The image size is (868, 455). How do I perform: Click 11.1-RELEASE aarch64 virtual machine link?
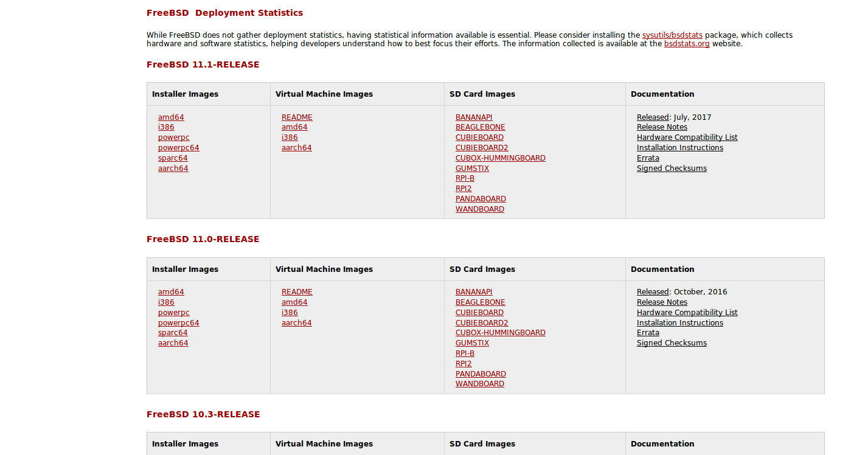pos(297,148)
